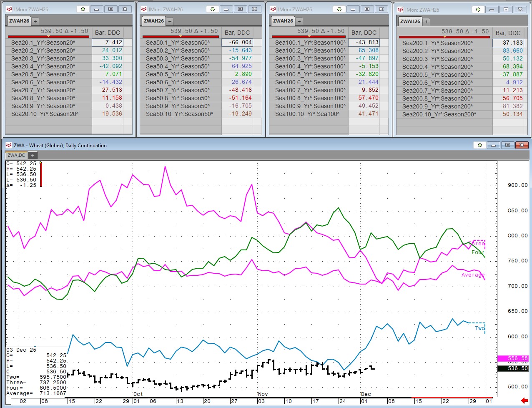Screen dimensions: 532x408
Task: Select the Sea20.1_Yr^:Season20^ row label
Action: (x=43, y=43)
